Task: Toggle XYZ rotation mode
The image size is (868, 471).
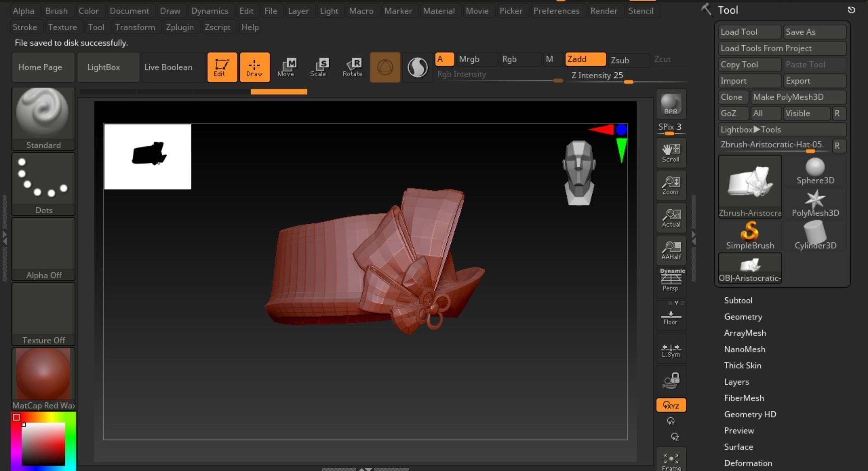Action: click(x=671, y=405)
